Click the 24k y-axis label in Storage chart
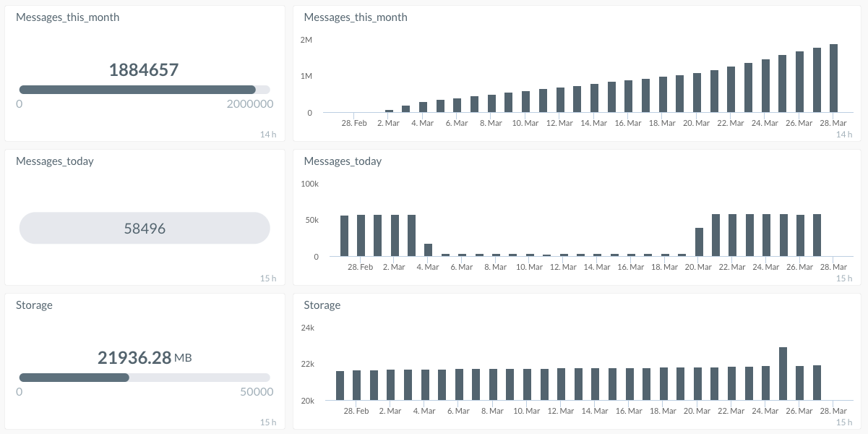The height and width of the screenshot is (434, 868). coord(308,328)
